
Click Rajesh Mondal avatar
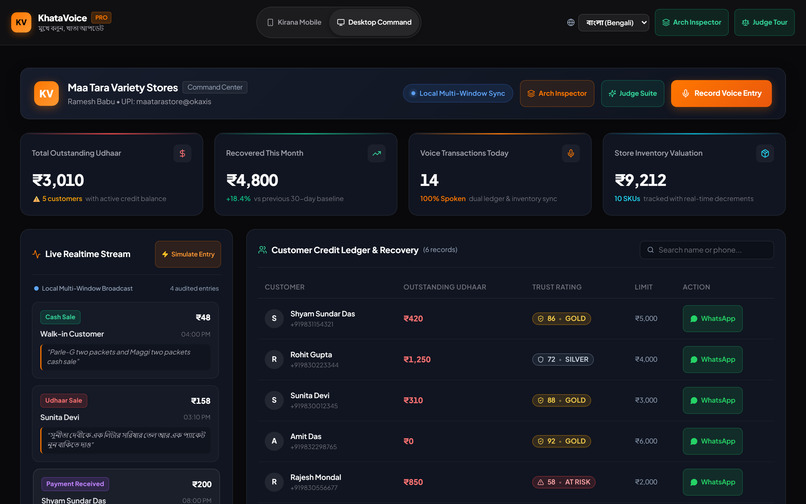(x=274, y=482)
